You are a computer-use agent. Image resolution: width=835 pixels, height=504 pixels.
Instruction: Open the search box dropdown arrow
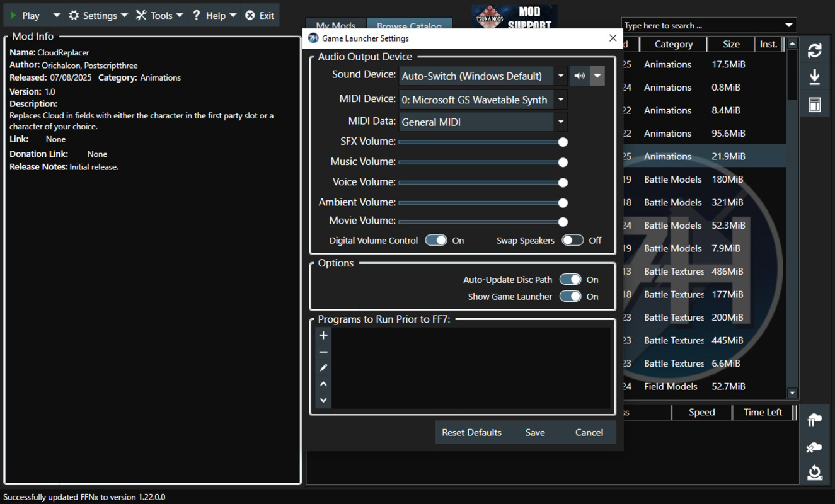pos(789,25)
